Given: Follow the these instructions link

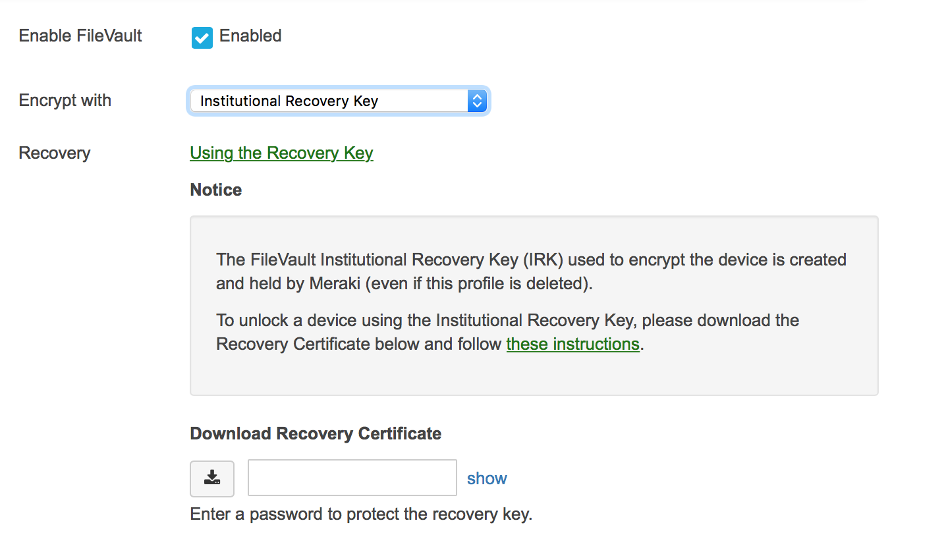Looking at the screenshot, I should coord(572,343).
